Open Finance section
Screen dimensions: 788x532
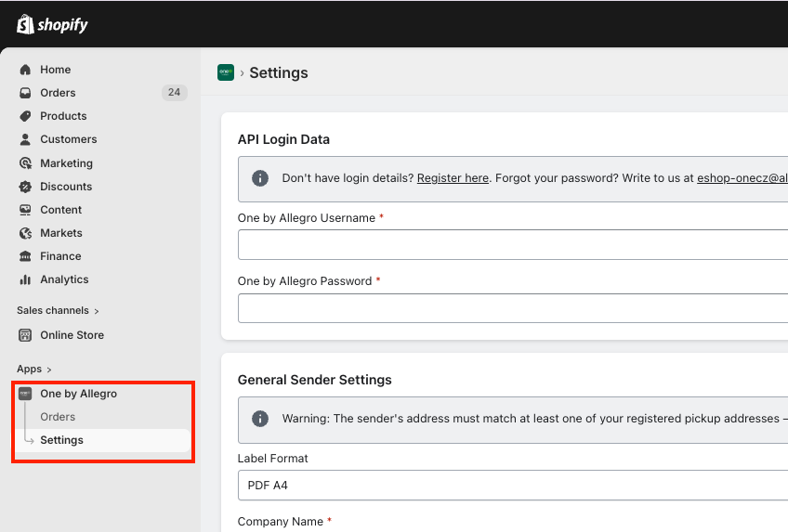tap(60, 256)
